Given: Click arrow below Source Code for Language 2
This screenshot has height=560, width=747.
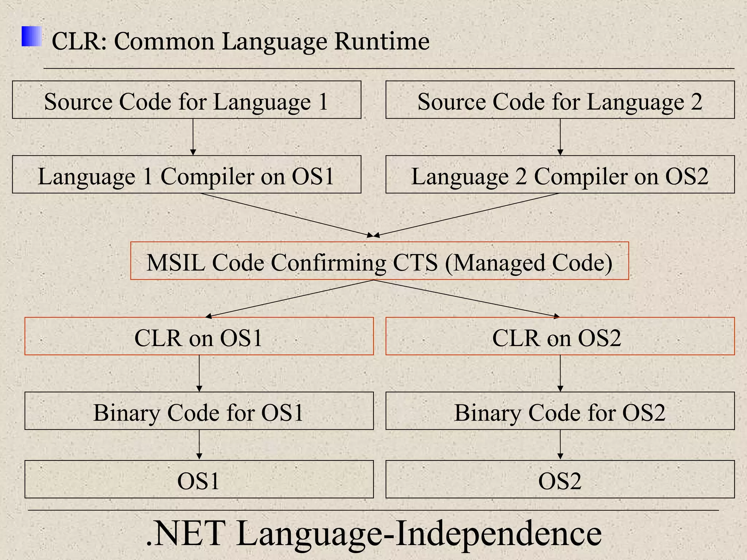Looking at the screenshot, I should [560, 137].
